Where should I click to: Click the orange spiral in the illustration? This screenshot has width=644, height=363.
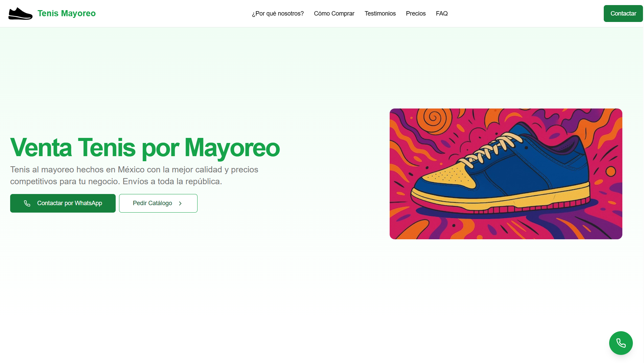pos(434,119)
